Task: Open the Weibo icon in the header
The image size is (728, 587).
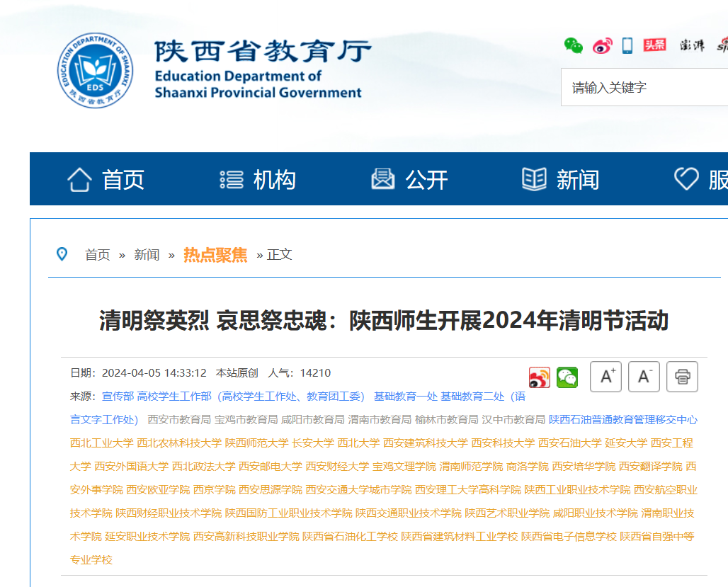Action: coord(602,45)
